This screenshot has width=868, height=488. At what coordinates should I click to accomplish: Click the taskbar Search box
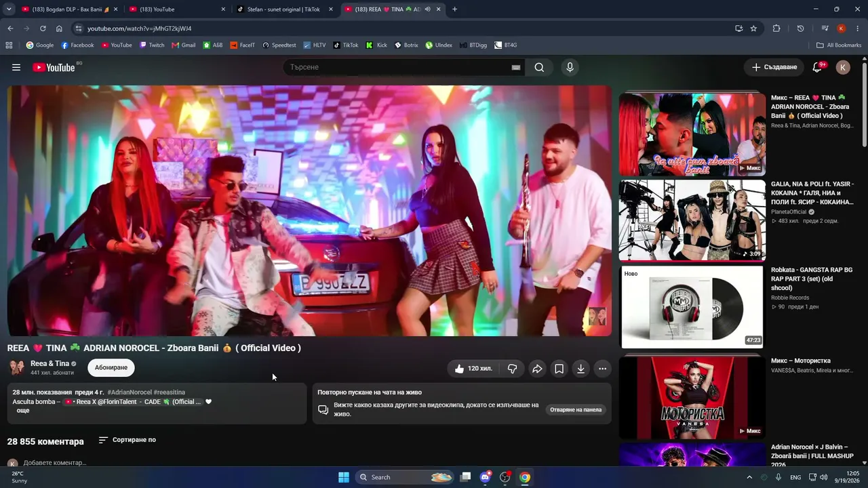[406, 477]
